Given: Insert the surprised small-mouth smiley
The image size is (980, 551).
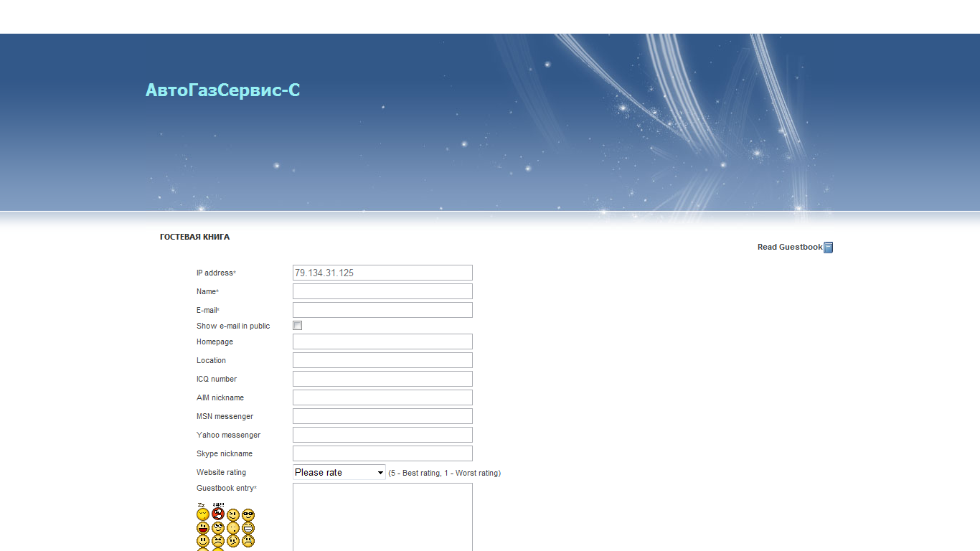Looking at the screenshot, I should [233, 528].
